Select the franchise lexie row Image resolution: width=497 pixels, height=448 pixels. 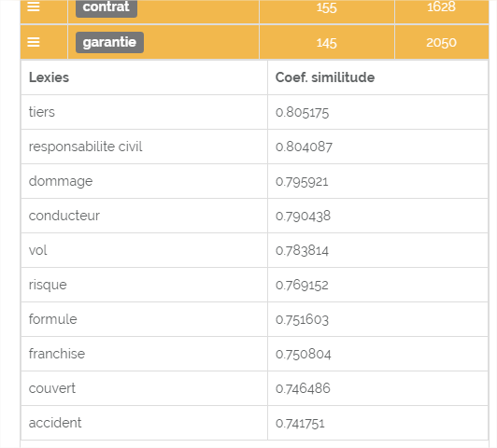254,354
